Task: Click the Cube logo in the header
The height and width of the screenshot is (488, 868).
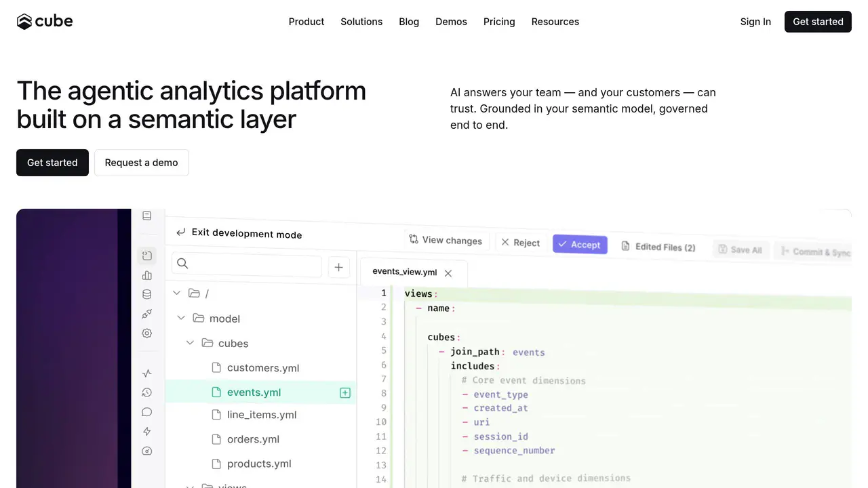Action: pyautogui.click(x=45, y=22)
